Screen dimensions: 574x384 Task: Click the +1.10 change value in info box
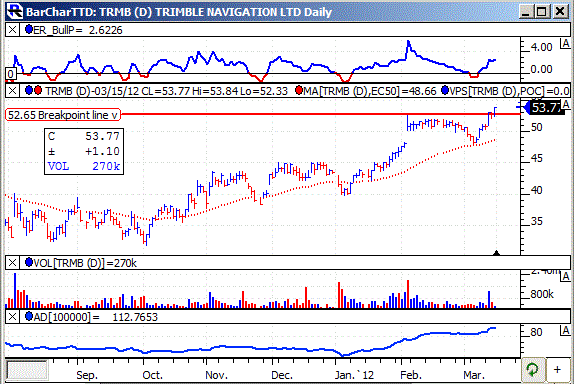102,151
